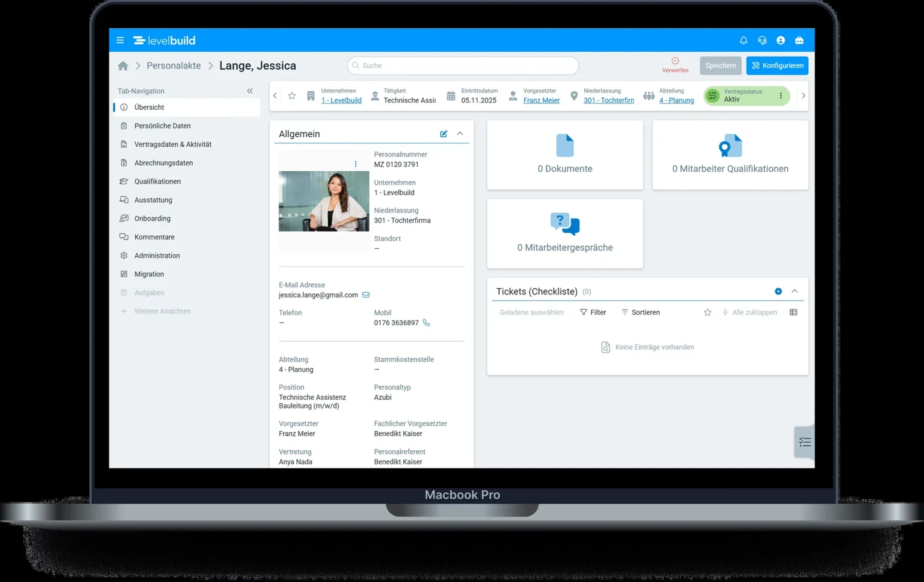924x582 pixels.
Task: Collapse the Tickets (Checkliste) panel
Action: pos(795,291)
